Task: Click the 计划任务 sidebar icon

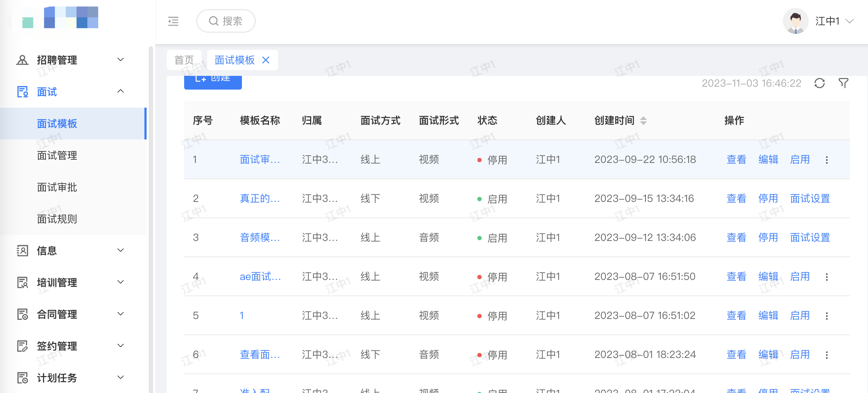Action: point(22,378)
